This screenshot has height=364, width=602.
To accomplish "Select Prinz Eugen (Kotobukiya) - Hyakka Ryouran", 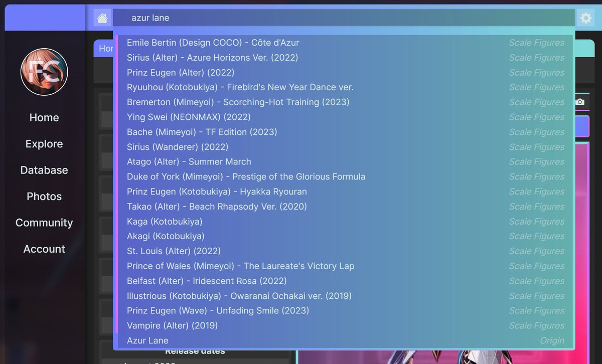I will click(x=346, y=192).
